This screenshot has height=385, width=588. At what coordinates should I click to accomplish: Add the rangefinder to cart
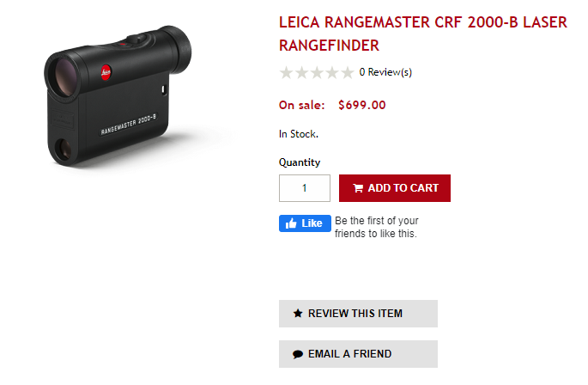click(395, 188)
